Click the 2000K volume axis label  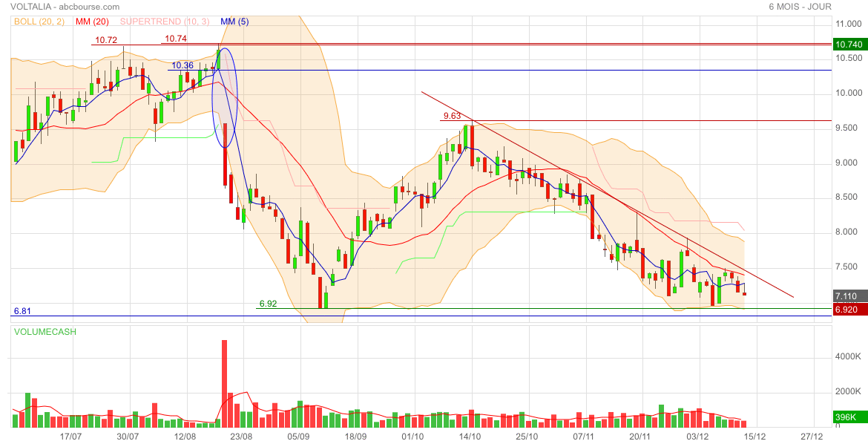(849, 392)
